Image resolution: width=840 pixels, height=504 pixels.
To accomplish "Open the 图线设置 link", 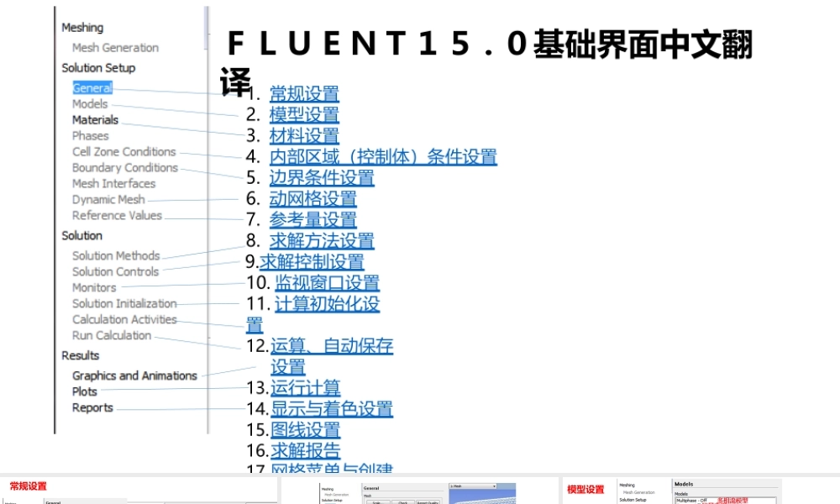I will pos(306,429).
